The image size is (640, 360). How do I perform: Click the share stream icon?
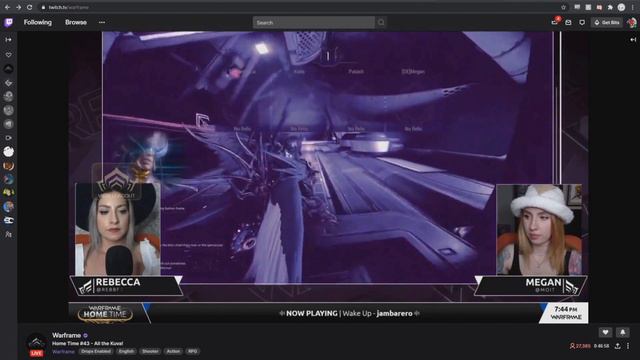tap(618, 346)
